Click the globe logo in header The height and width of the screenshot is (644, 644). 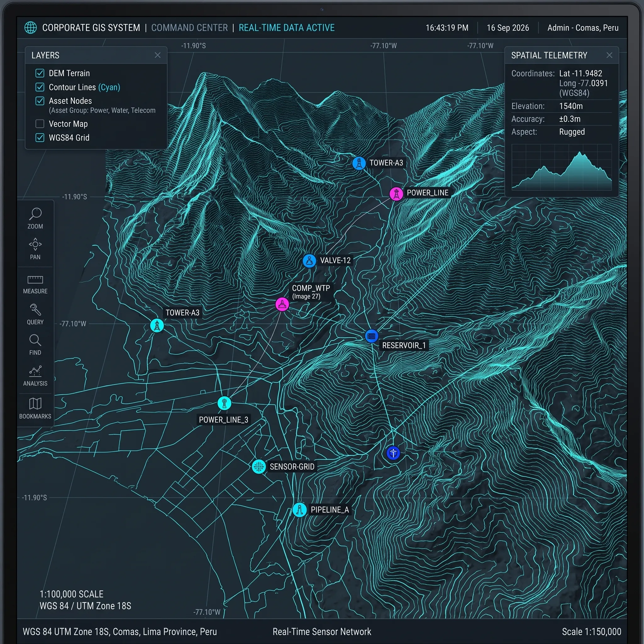(x=31, y=28)
